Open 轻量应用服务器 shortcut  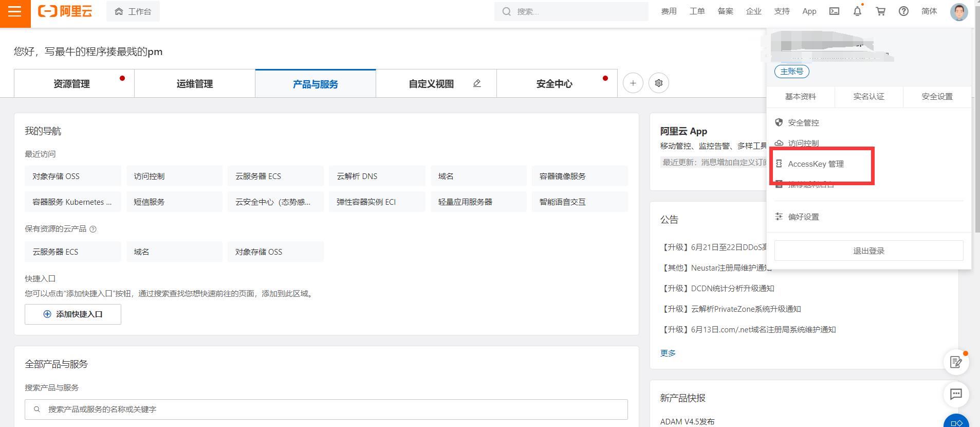(x=478, y=202)
